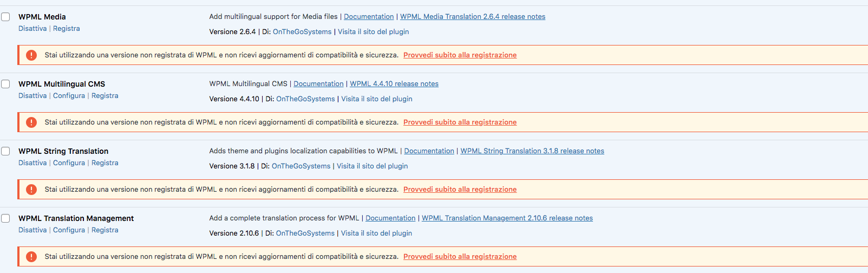This screenshot has height=273, width=868.
Task: Click description 'Add multilingual support for Media files'
Action: pyautogui.click(x=273, y=17)
